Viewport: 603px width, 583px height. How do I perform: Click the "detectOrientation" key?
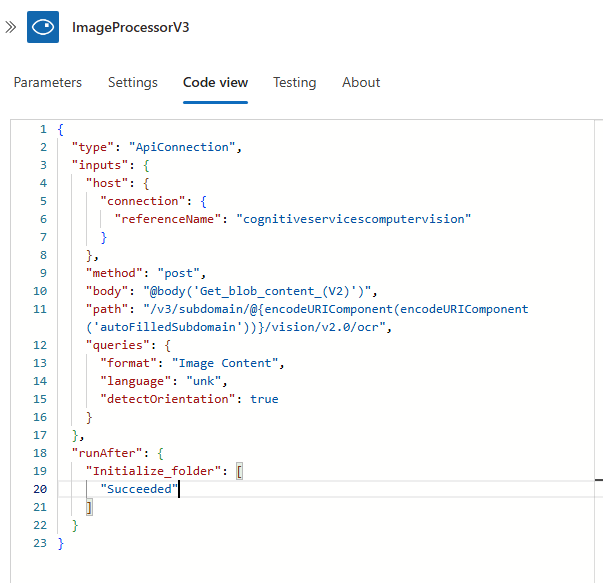[168, 399]
